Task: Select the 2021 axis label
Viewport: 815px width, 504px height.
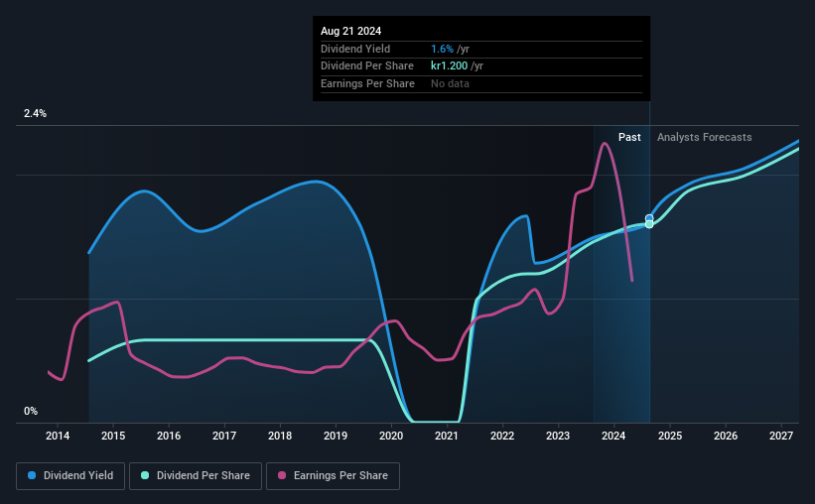Action: (x=447, y=436)
